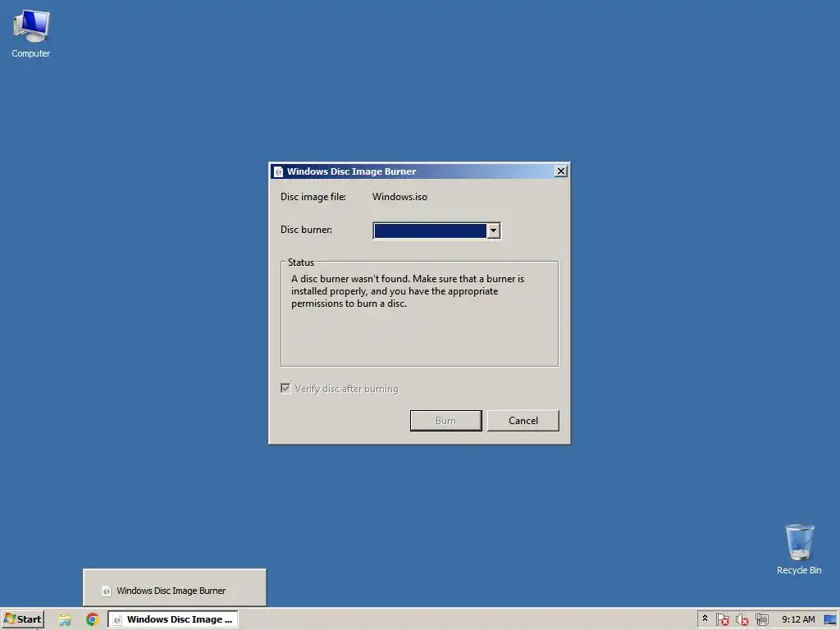Click the 9:12 AM clock
The image size is (840, 630).
click(798, 619)
